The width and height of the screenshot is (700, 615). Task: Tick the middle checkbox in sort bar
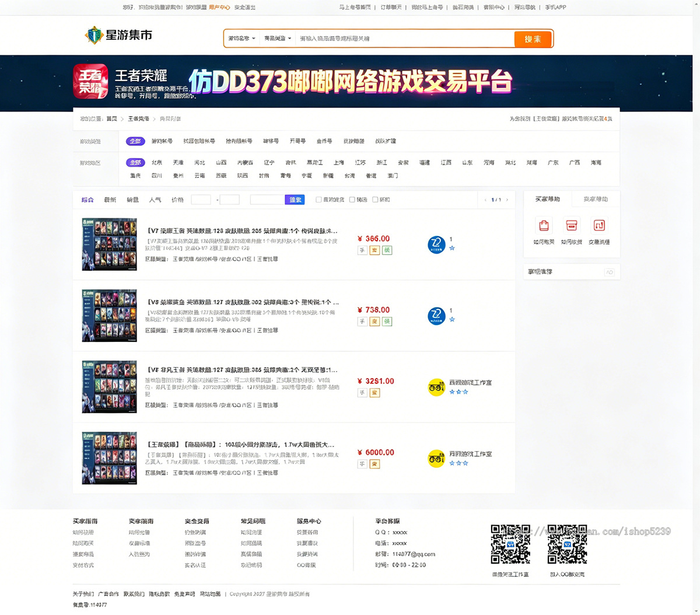tap(352, 200)
